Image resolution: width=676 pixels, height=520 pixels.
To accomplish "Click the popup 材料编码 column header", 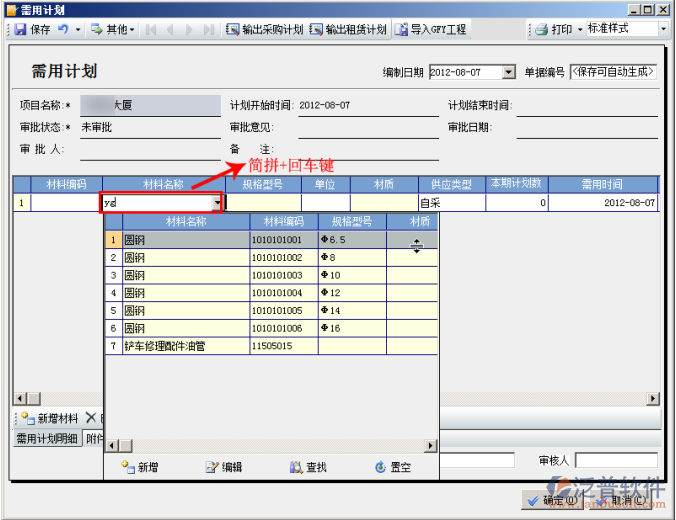I will pos(284,222).
